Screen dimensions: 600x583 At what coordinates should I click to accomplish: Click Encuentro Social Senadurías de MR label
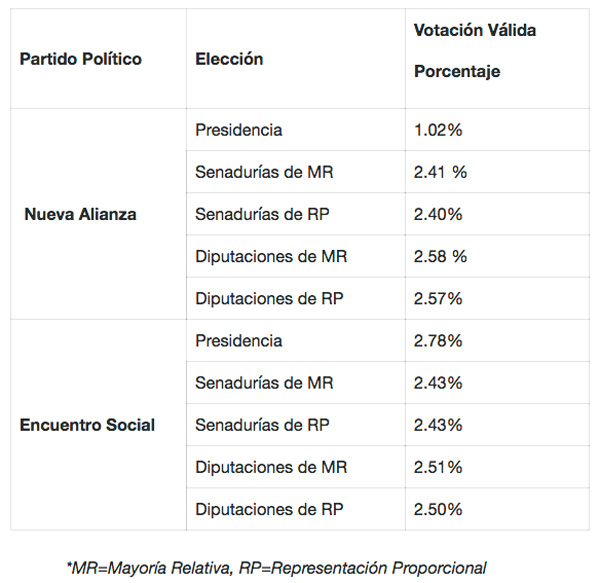(264, 383)
